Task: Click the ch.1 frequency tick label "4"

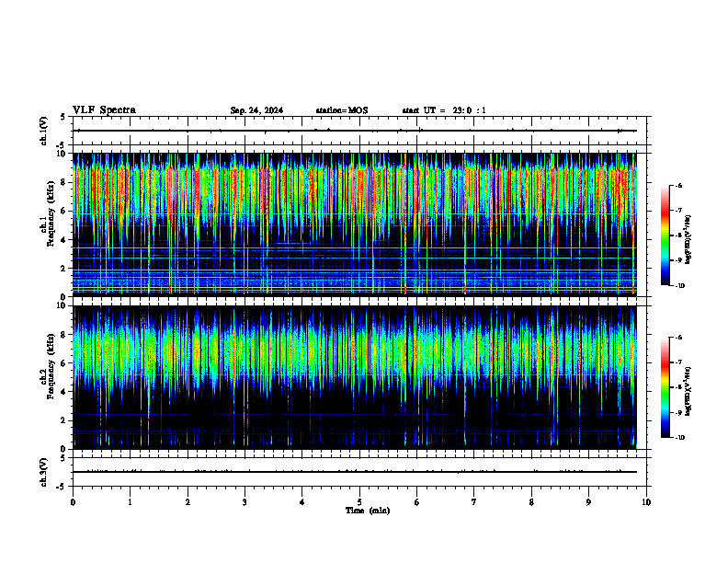Action: coord(65,239)
